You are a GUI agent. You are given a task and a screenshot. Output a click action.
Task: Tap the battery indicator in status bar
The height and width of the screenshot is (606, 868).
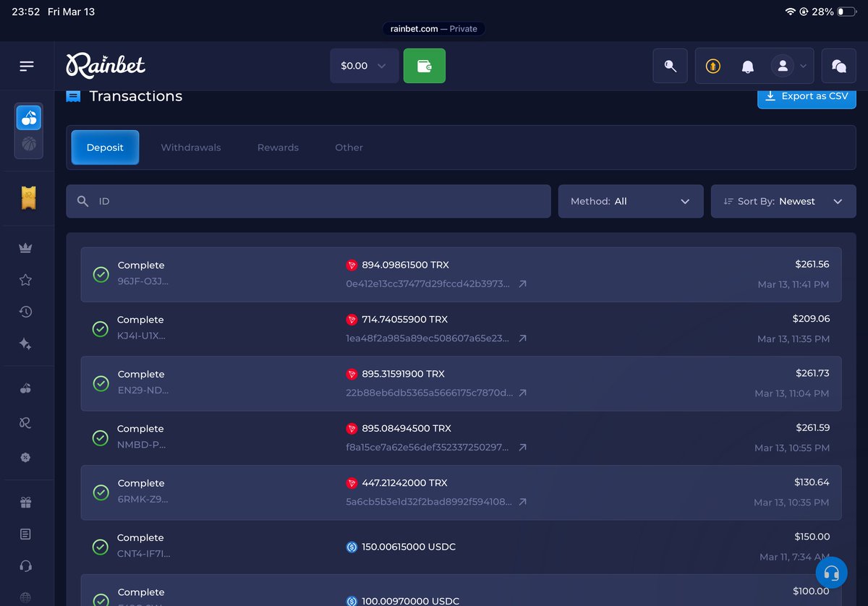pyautogui.click(x=846, y=12)
